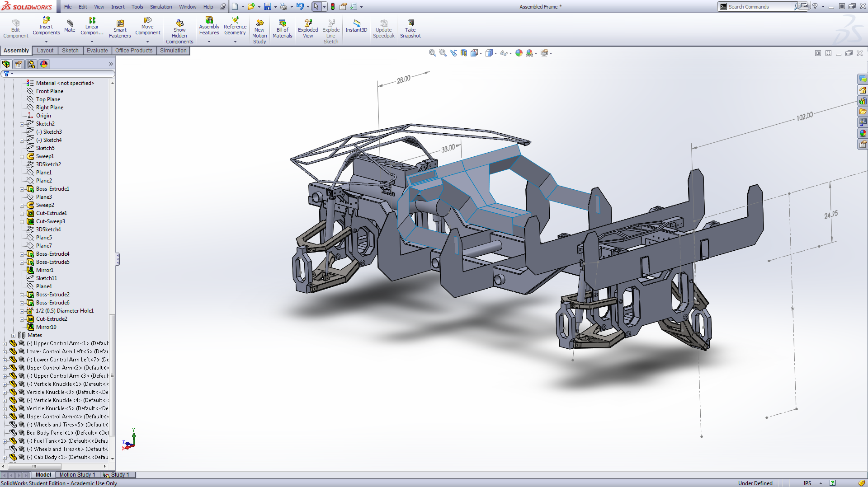868x487 pixels.
Task: Toggle visibility icon for Fuel Tank<1>
Action: pos(21,440)
